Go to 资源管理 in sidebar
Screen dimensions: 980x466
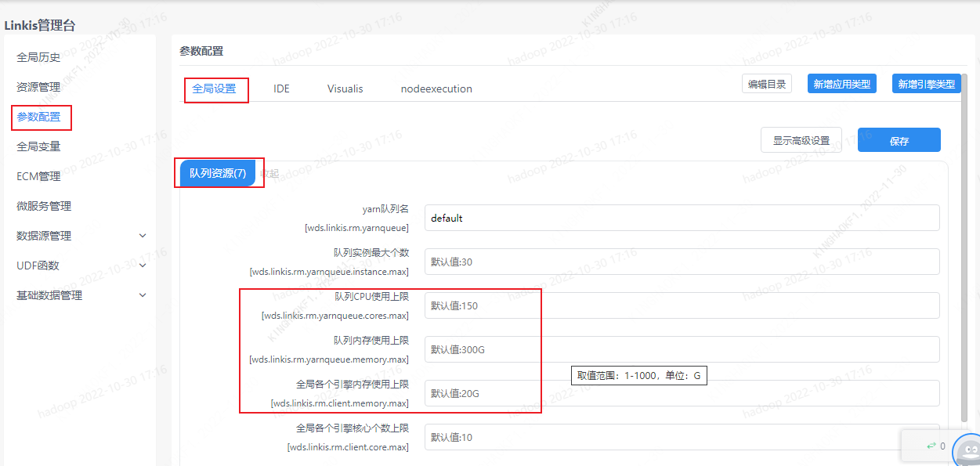tap(38, 87)
